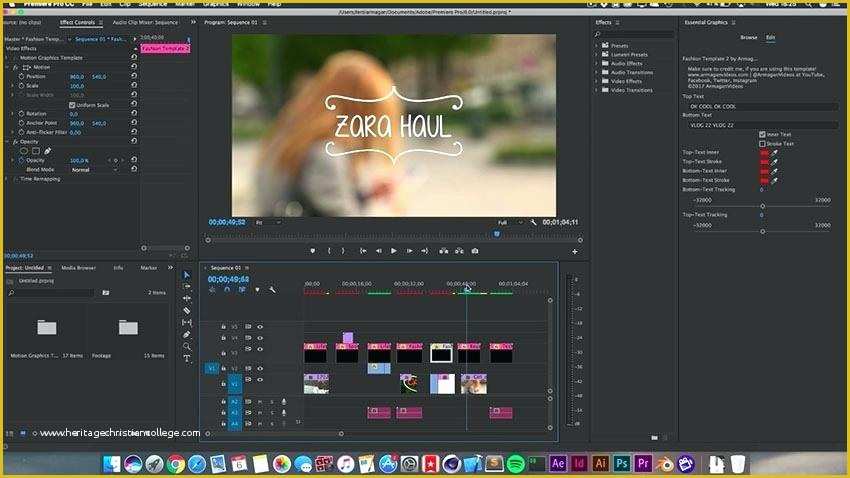Viewport: 850px width, 478px height.
Task: Toggle lock on track V5
Action: pyautogui.click(x=223, y=327)
